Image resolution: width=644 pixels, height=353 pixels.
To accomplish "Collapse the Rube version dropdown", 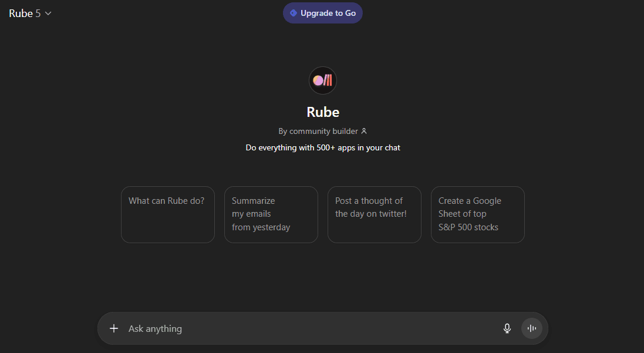I will [x=48, y=13].
